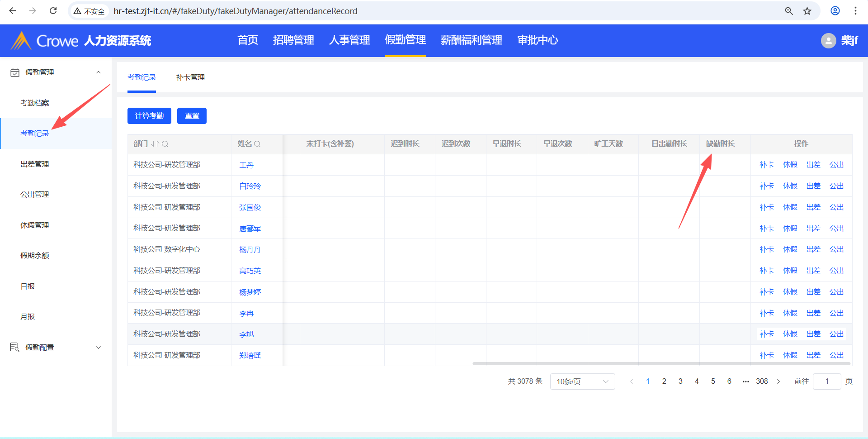Click the 计算考勤 button
The width and height of the screenshot is (868, 439).
pos(149,116)
